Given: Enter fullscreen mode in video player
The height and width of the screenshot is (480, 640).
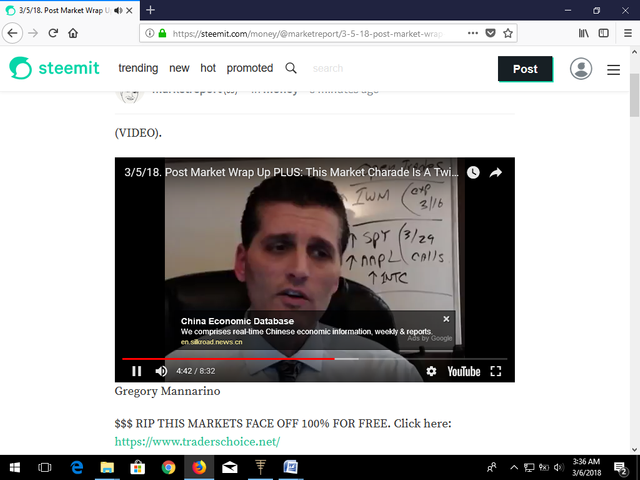Looking at the screenshot, I should tap(496, 371).
